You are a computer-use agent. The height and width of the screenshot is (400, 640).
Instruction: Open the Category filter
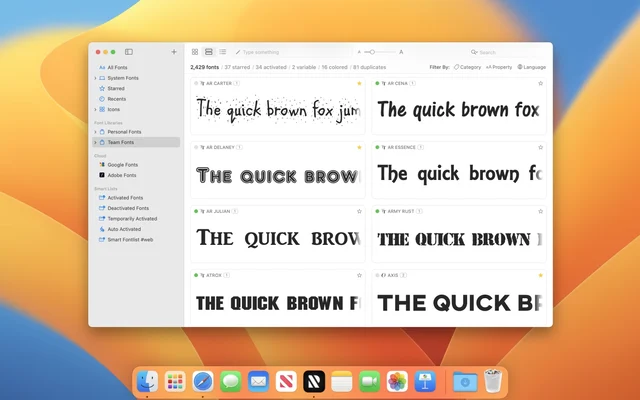pos(467,67)
